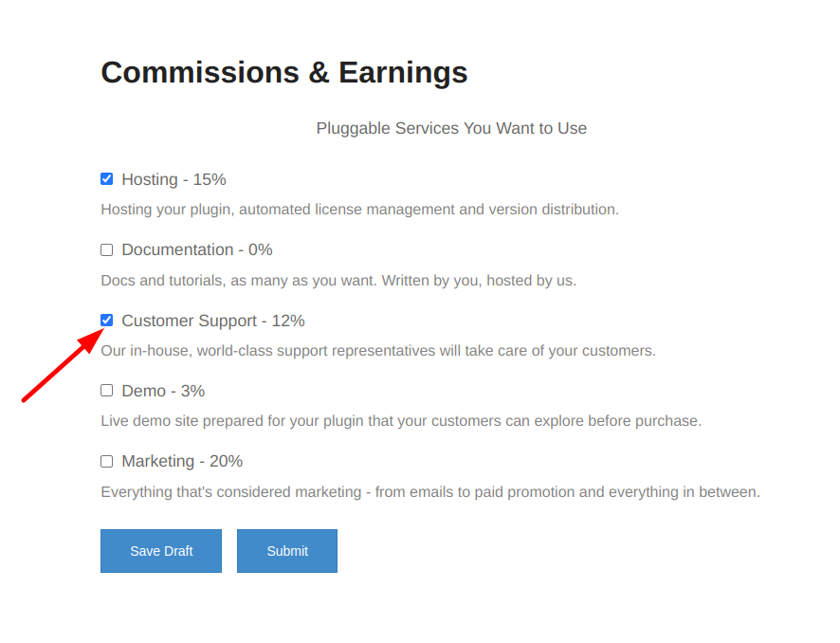The image size is (840, 643).
Task: Click the 'Demo - 3%' label text
Action: [x=163, y=391]
